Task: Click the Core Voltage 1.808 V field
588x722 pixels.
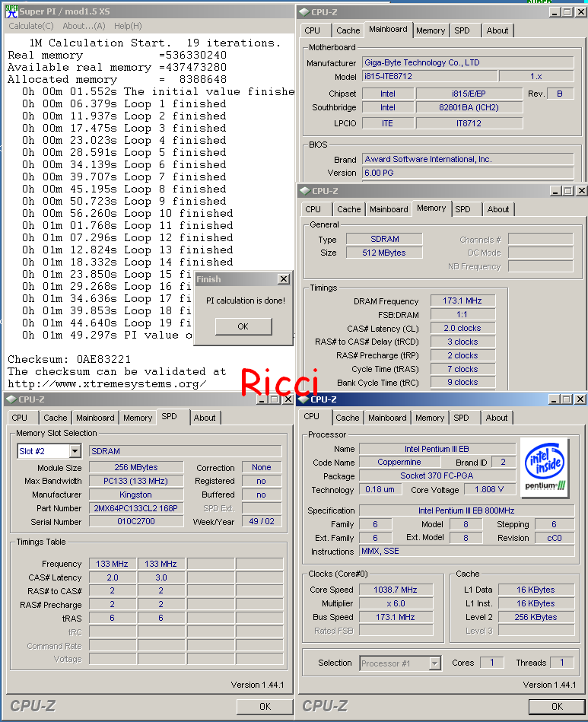Action: [489, 489]
